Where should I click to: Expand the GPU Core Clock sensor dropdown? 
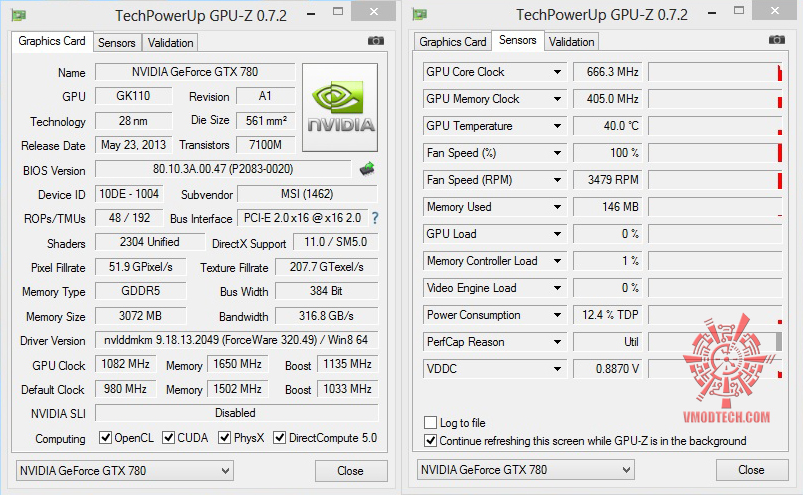tap(558, 72)
